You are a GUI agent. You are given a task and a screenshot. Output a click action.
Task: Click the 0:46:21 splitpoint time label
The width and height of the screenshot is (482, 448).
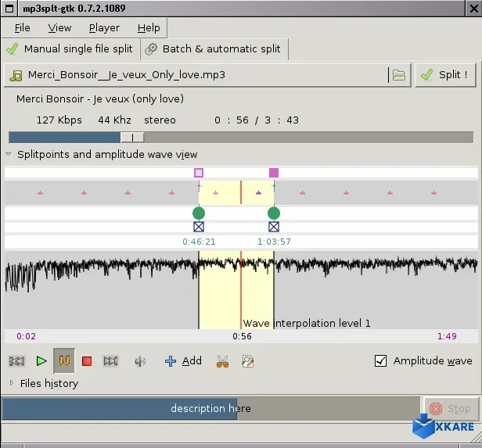tap(199, 242)
